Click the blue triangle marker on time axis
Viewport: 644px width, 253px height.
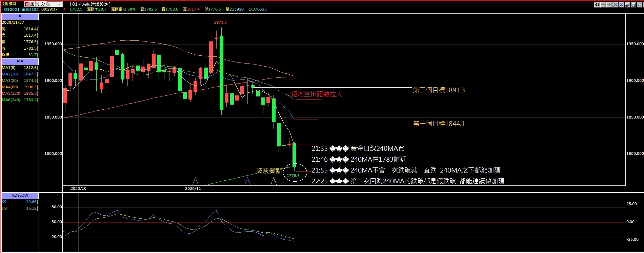pos(247,181)
